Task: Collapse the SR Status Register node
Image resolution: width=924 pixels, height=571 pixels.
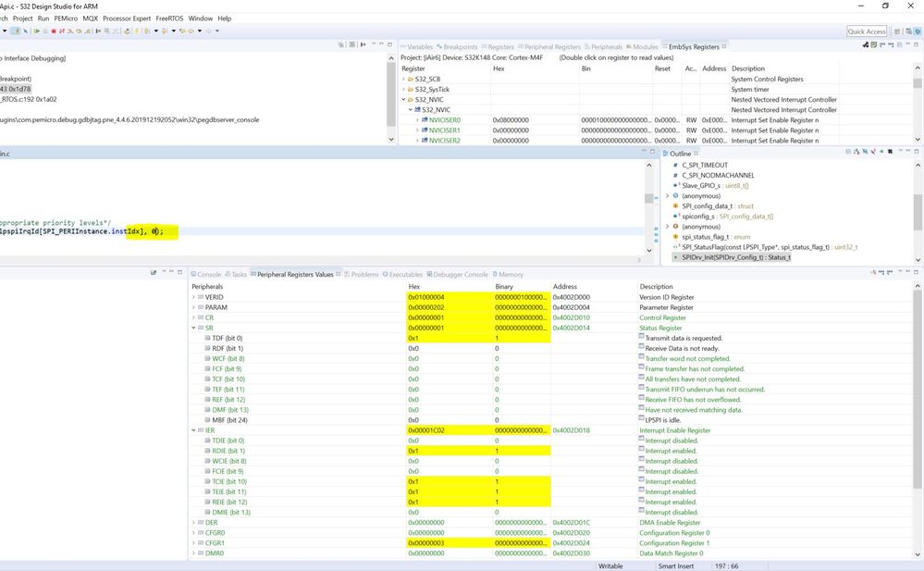Action: (193, 328)
